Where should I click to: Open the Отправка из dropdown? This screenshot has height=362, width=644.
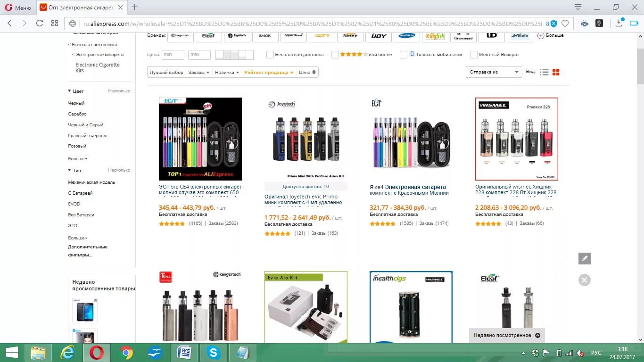pyautogui.click(x=494, y=72)
